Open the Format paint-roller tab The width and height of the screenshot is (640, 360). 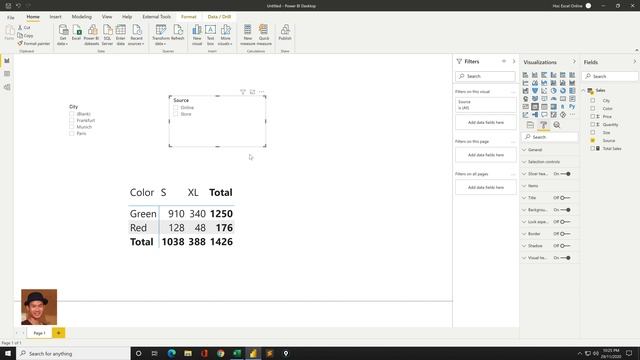coord(543,125)
